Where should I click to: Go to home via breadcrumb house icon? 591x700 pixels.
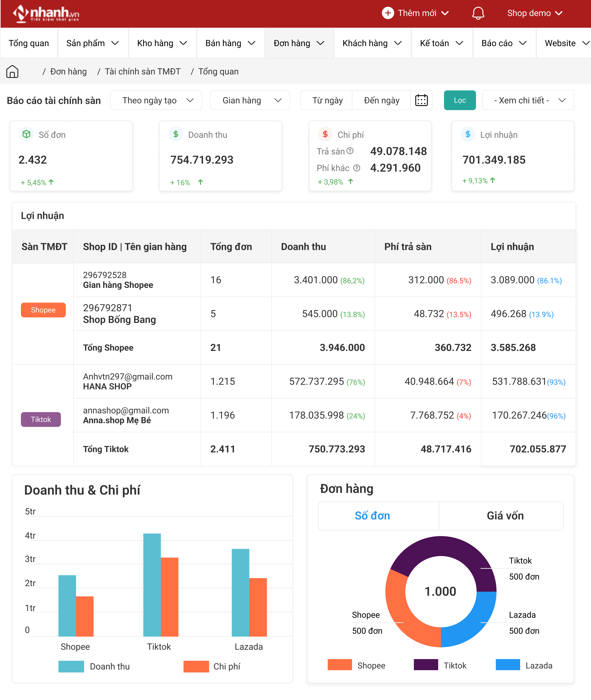click(12, 71)
